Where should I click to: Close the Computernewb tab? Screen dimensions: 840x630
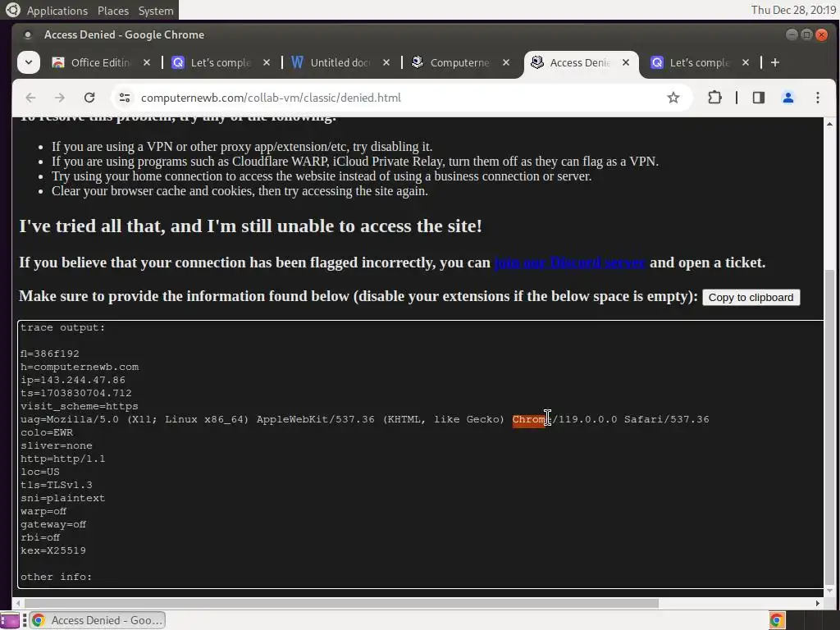tap(505, 62)
